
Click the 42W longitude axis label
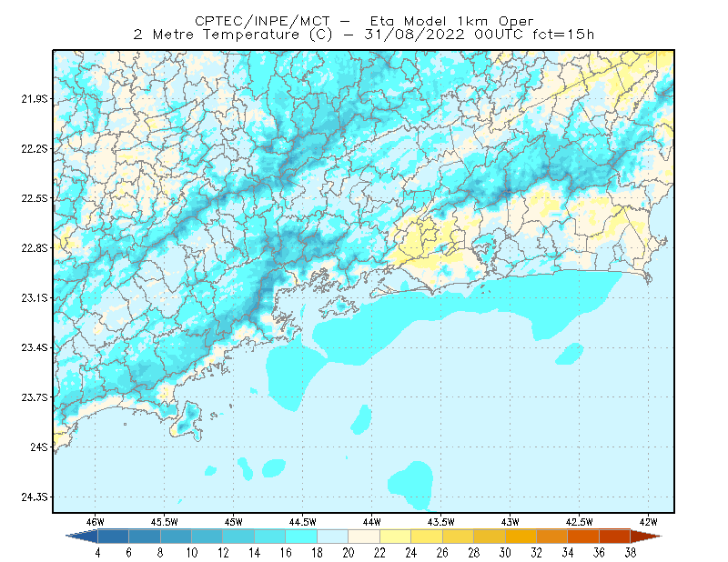pyautogui.click(x=648, y=522)
